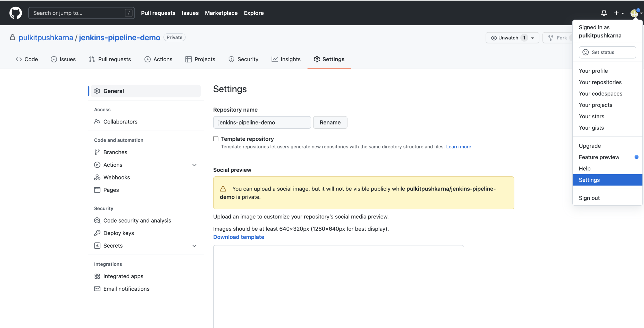644x328 pixels.
Task: Select Settings in the user menu
Action: 589,180
